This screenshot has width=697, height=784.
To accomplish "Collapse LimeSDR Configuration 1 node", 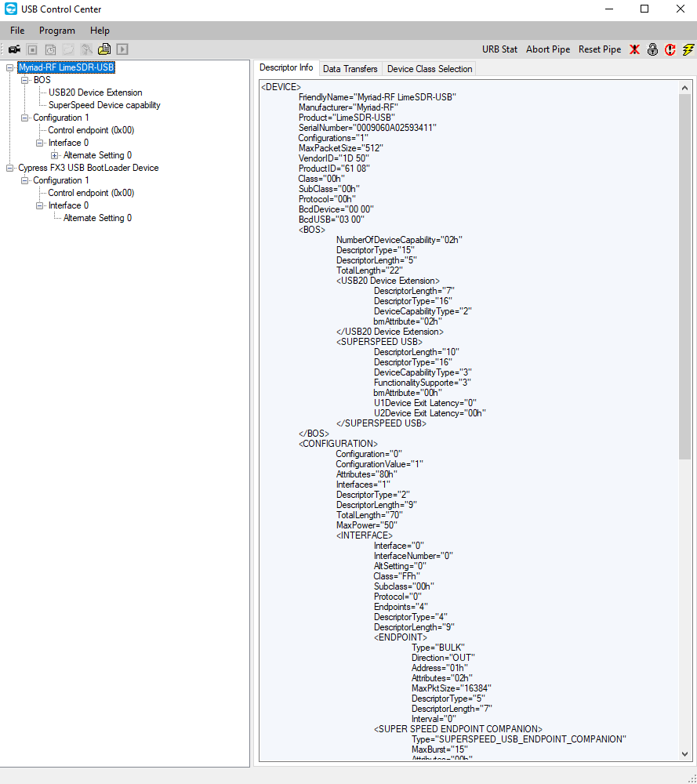I will 24,118.
